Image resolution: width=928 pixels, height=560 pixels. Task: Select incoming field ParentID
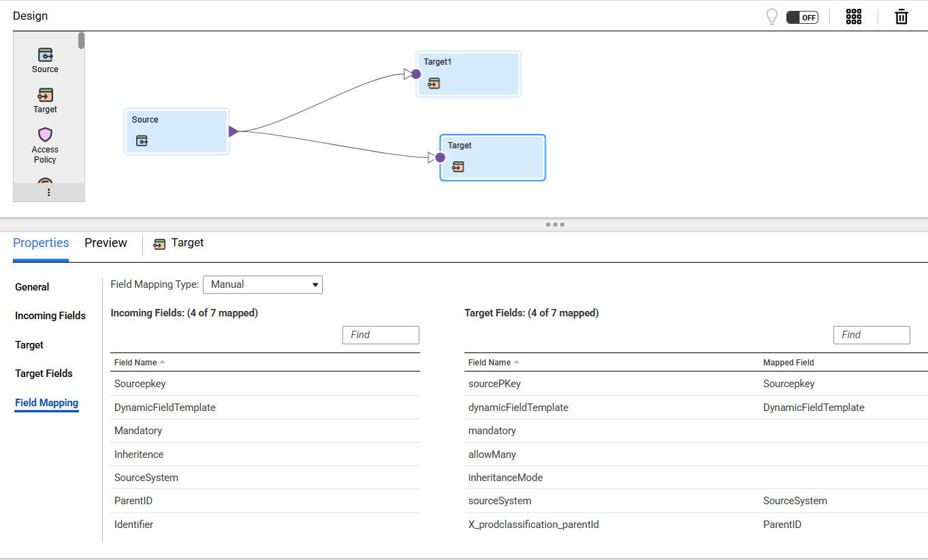(133, 501)
